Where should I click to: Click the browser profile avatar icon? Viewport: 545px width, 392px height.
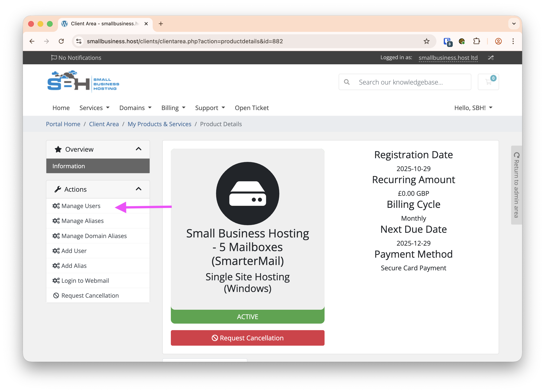(498, 41)
